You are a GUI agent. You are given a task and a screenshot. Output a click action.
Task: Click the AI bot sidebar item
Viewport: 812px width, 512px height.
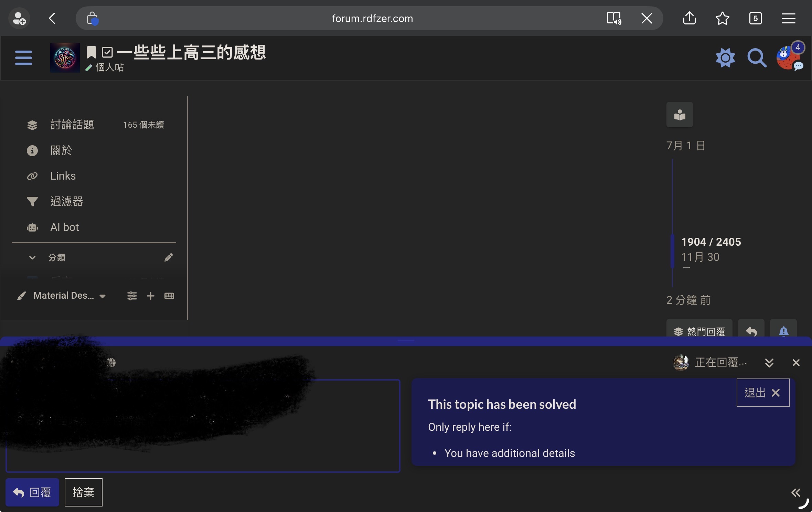tap(64, 227)
